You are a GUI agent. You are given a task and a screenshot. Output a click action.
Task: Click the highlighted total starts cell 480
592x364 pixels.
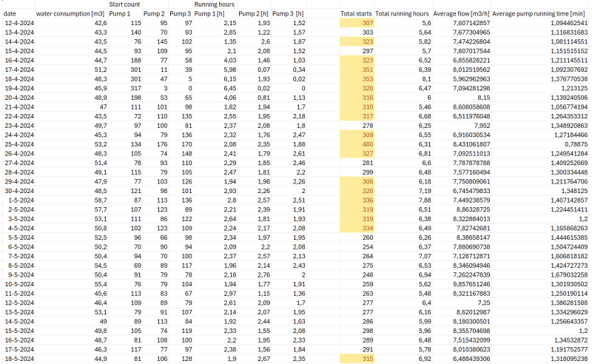(357, 144)
